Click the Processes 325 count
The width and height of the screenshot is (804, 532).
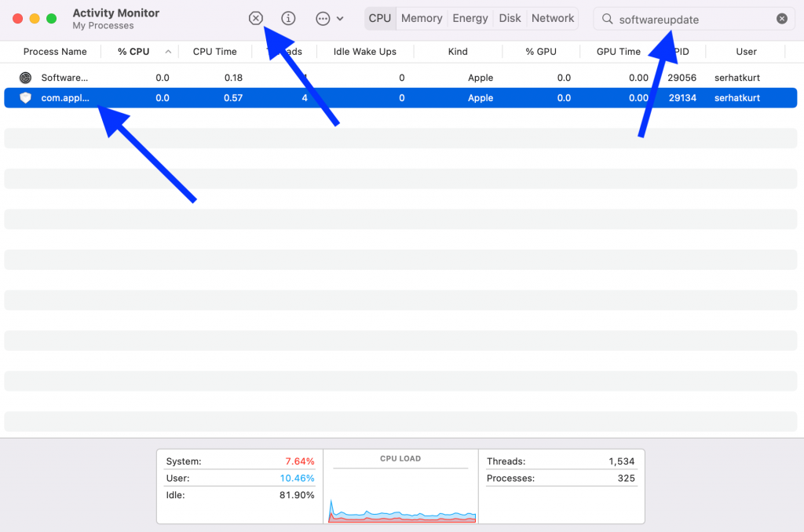point(561,478)
